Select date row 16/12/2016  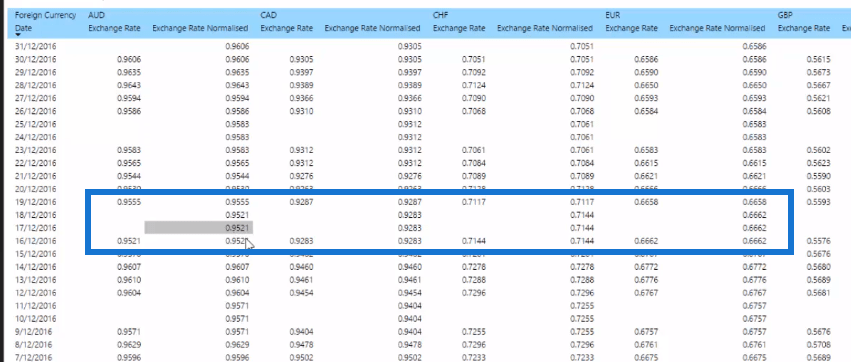coord(35,241)
